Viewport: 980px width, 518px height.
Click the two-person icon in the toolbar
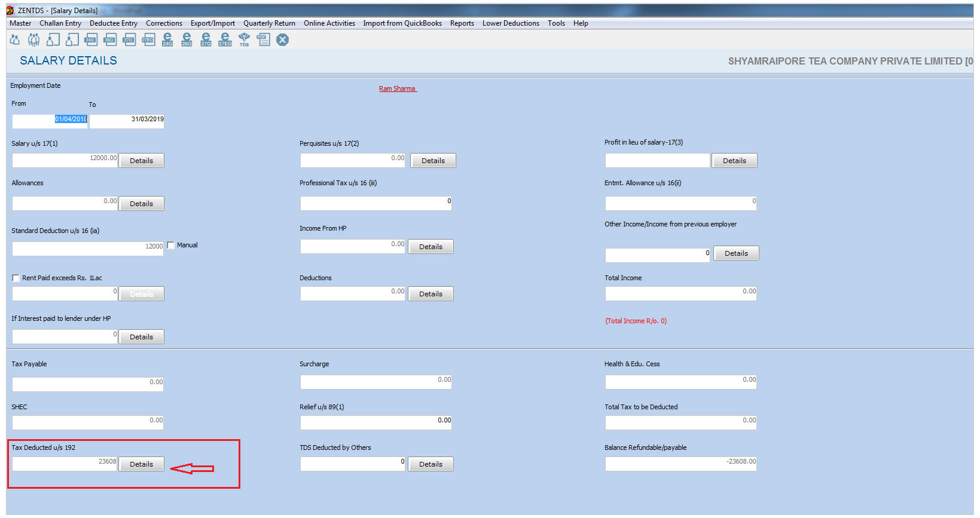(x=15, y=39)
